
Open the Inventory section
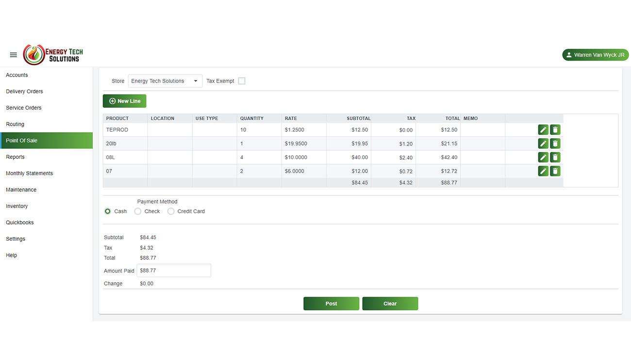tap(17, 206)
